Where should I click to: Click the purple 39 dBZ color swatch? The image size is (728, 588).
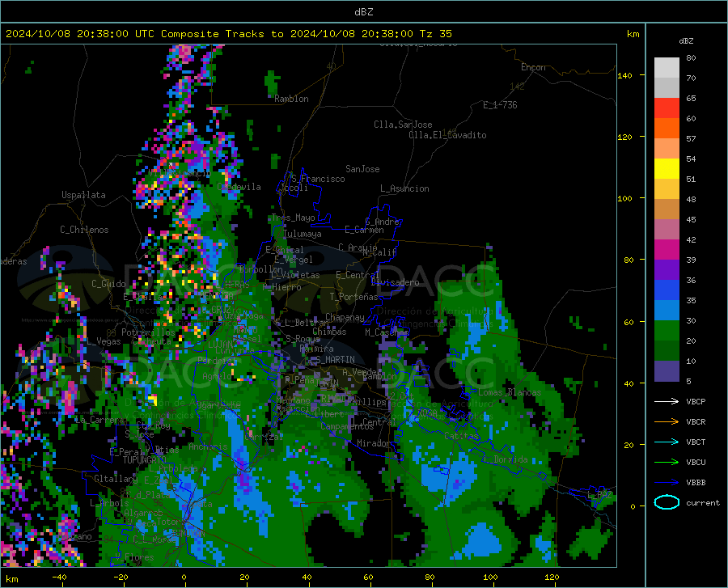667,270
